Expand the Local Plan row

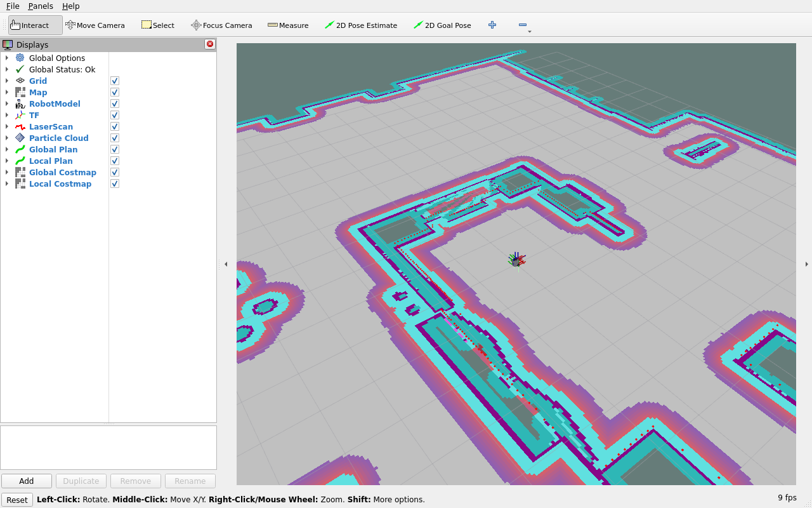click(x=7, y=161)
